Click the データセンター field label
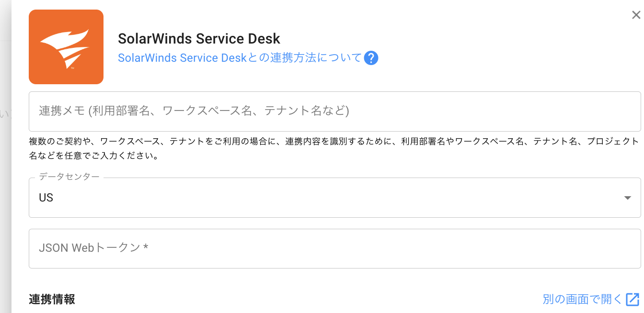 69,177
